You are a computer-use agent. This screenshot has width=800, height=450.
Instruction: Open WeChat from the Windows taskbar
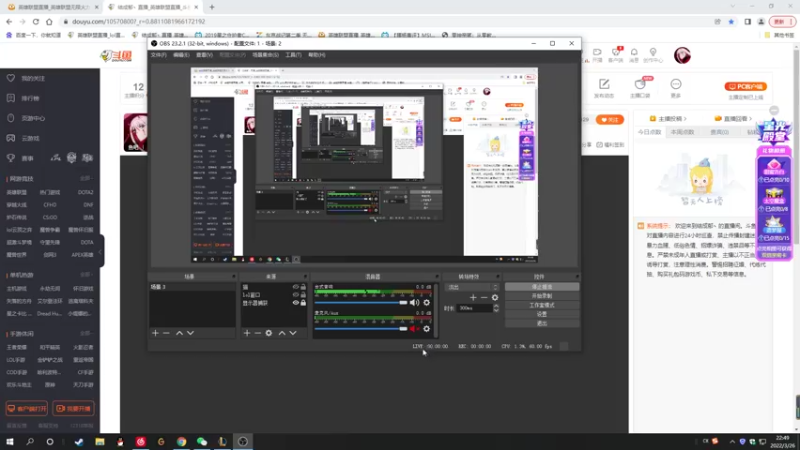[202, 442]
